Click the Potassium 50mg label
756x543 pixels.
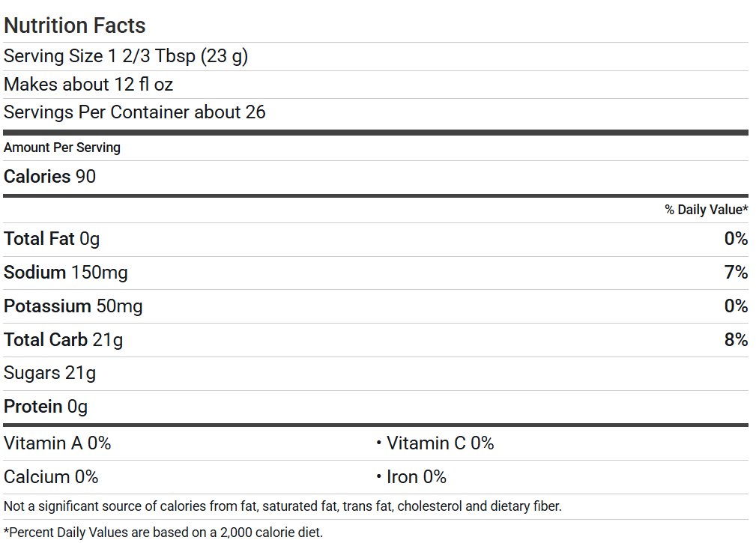coord(73,306)
